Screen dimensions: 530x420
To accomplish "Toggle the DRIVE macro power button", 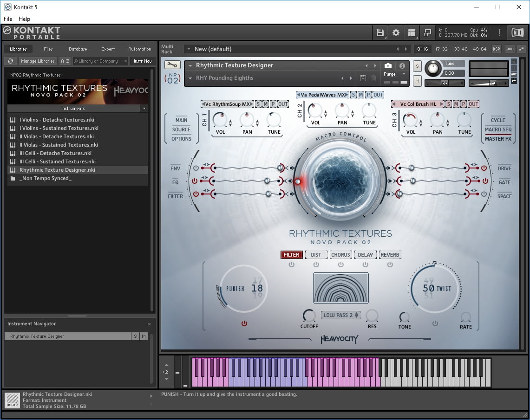I will pos(484,168).
